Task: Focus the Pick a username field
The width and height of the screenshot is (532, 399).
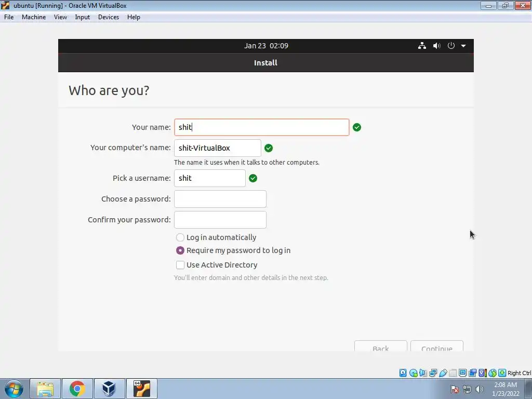Action: (x=210, y=178)
